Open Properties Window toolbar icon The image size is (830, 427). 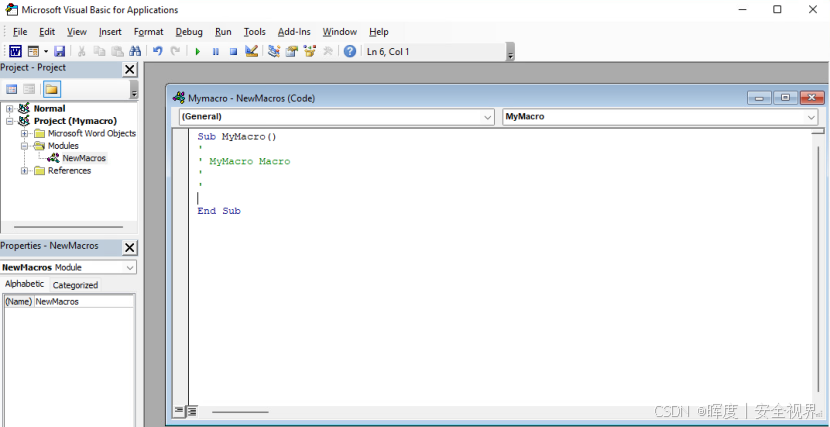pos(292,51)
